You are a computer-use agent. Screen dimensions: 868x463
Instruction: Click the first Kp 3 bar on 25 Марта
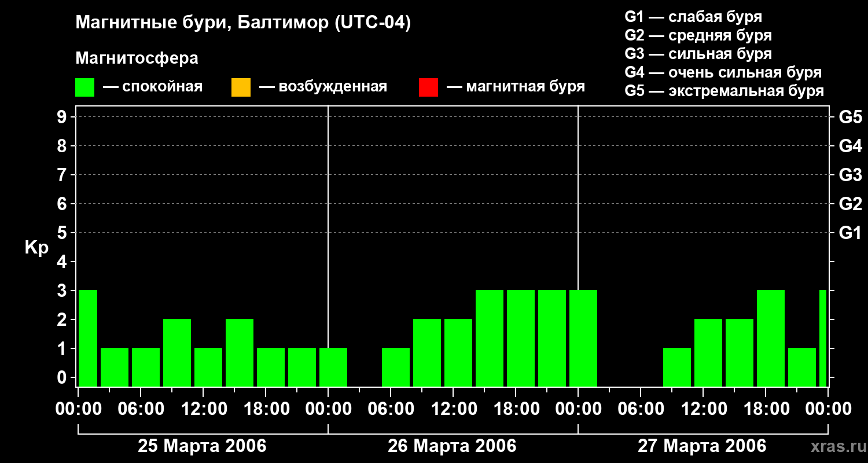pyautogui.click(x=88, y=338)
